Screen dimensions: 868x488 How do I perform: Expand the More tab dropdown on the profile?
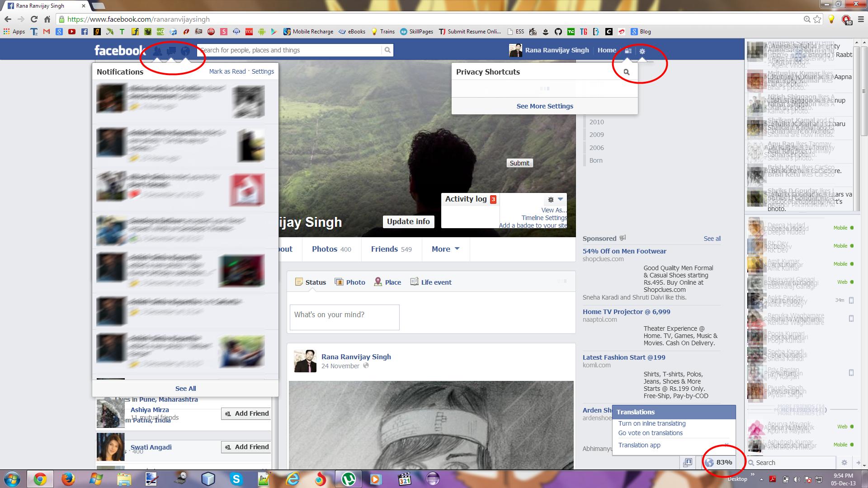(x=445, y=249)
